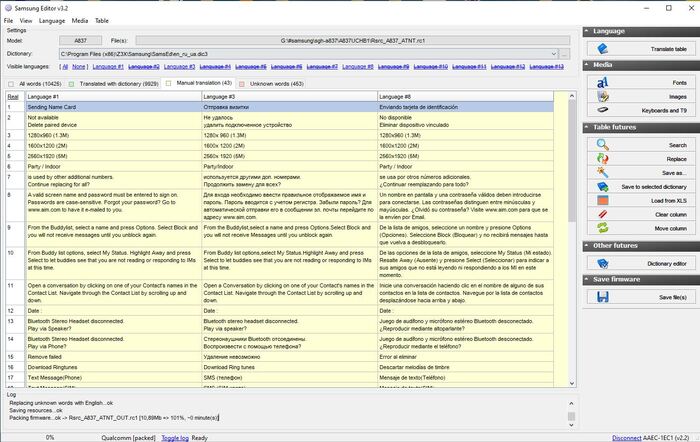Toggle Language #10 visibility link
The height and width of the screenshot is (442, 700).
pyautogui.click(x=431, y=67)
